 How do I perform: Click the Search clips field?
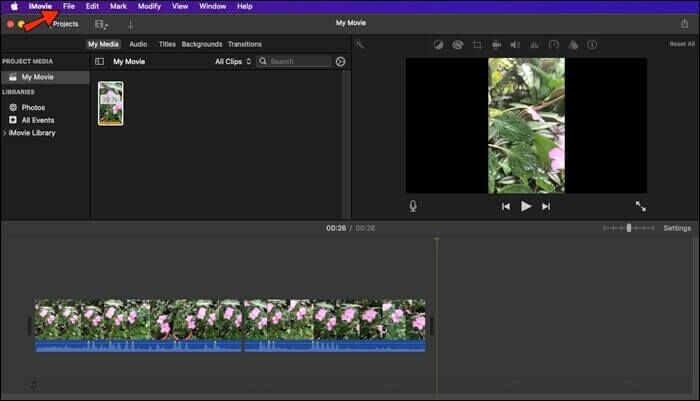294,61
